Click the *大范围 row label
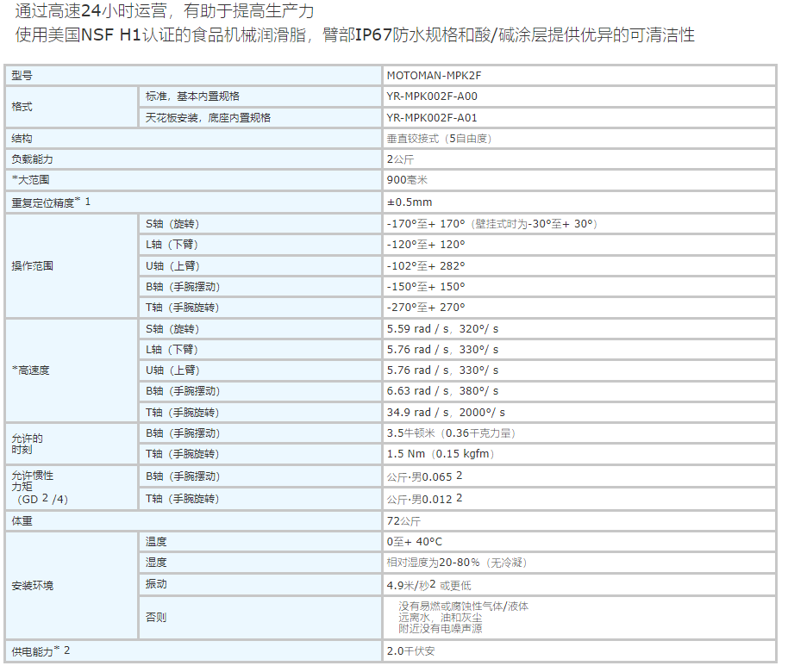 [31, 180]
